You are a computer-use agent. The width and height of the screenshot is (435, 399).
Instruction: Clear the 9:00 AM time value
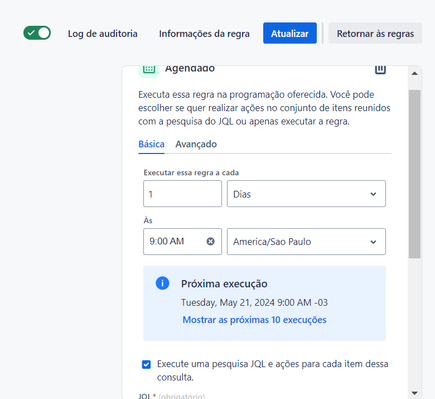(211, 241)
